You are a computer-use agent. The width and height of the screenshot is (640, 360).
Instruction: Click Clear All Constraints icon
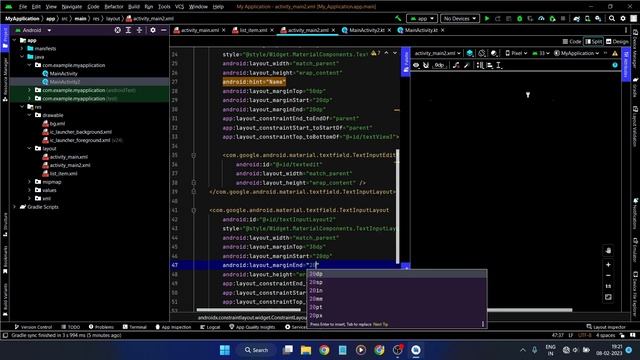456,65
